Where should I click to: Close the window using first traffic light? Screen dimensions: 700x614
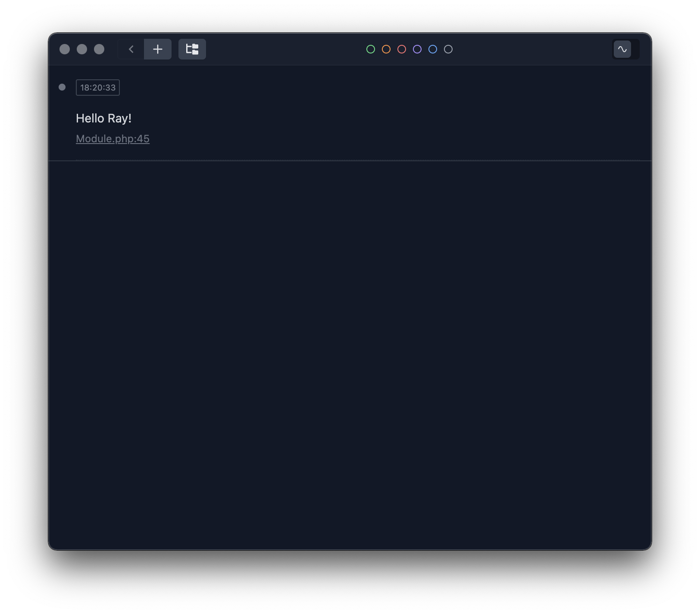point(65,49)
